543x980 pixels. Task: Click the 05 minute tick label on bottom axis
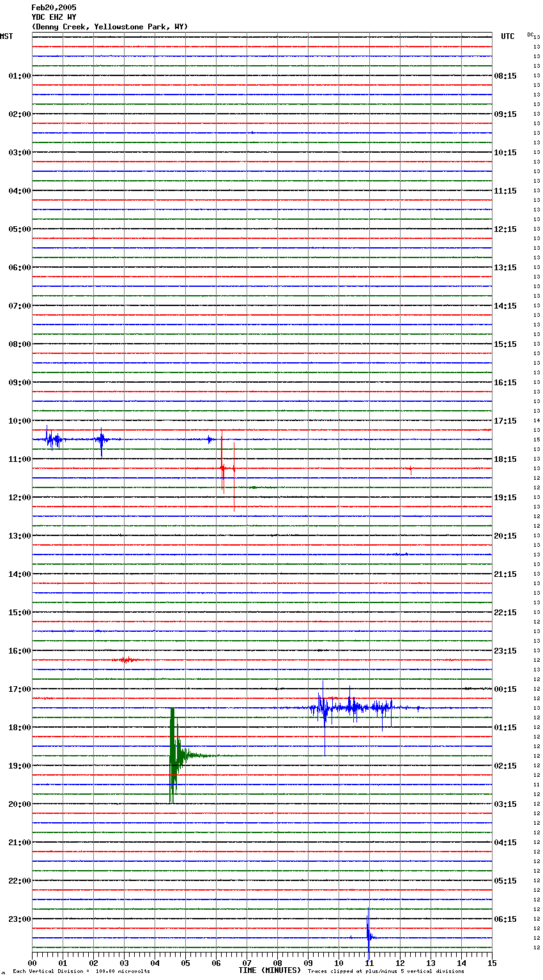[x=185, y=963]
